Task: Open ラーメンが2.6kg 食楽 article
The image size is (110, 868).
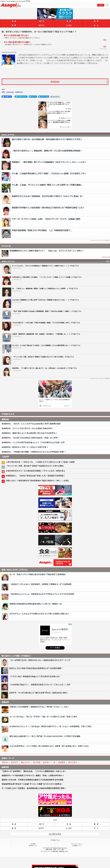Action: (43, 717)
